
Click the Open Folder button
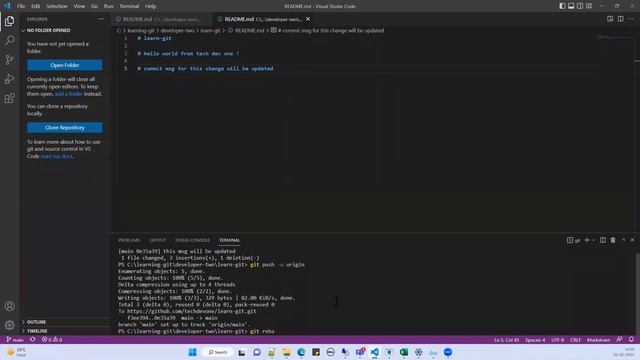(65, 65)
